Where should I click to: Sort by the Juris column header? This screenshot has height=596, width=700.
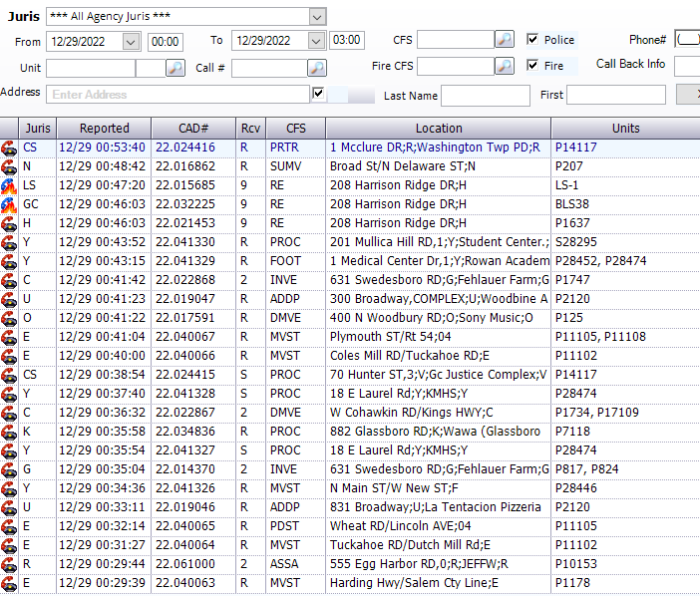(38, 129)
